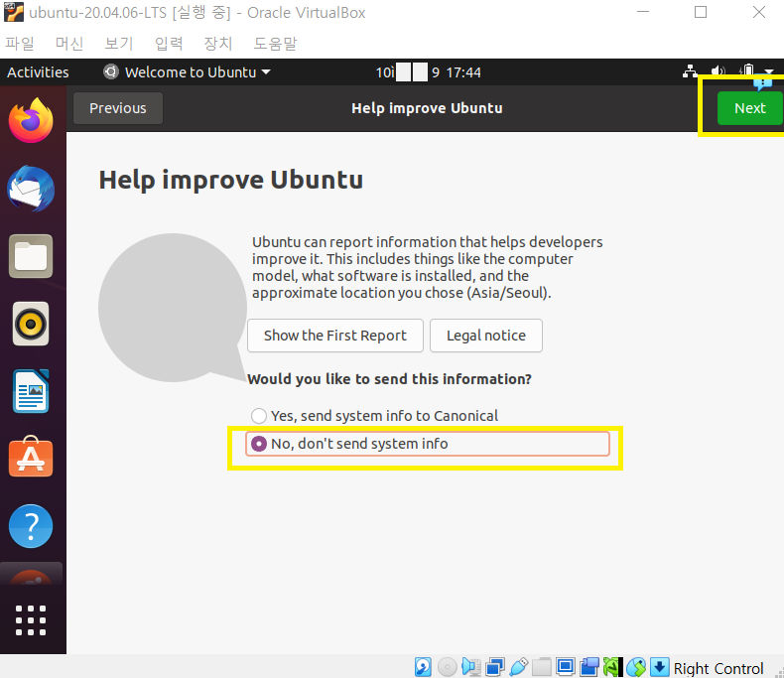Launch Thunderbird mail from the dock
This screenshot has height=678, width=784.
click(31, 189)
